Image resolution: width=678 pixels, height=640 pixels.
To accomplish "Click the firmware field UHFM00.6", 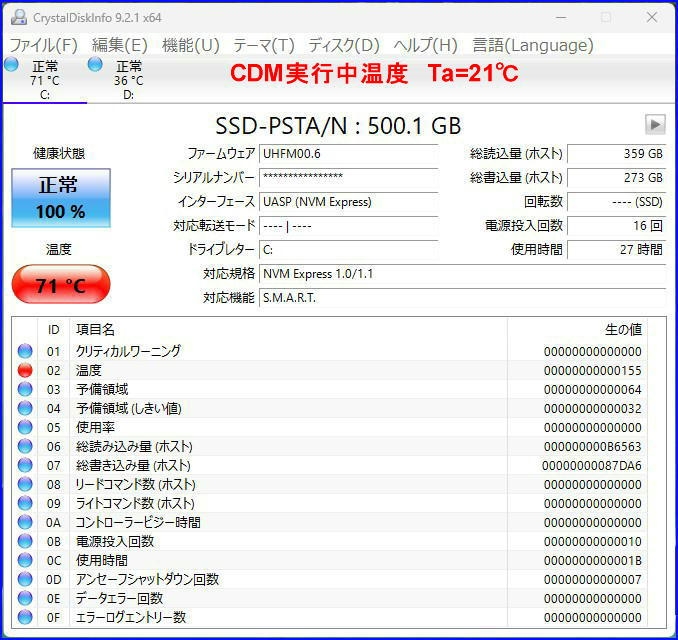I will click(349, 154).
